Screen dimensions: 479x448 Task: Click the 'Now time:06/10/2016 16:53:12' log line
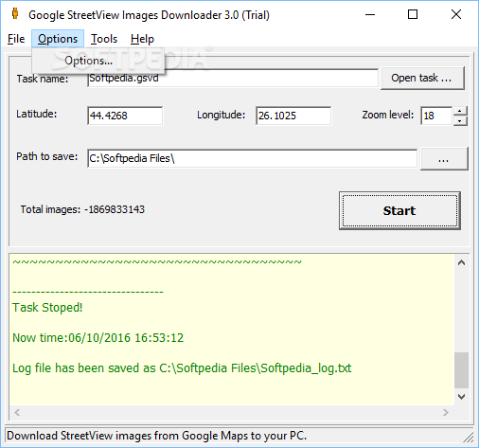pyautogui.click(x=98, y=338)
